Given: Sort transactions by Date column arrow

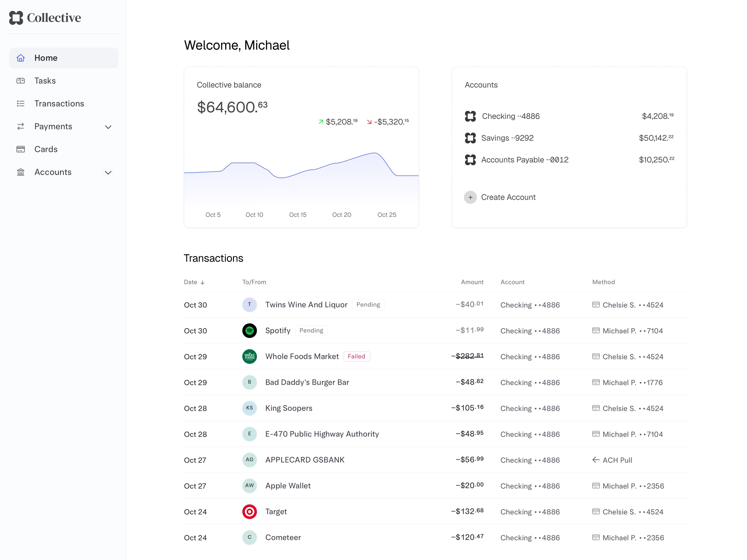Looking at the screenshot, I should [x=202, y=283].
